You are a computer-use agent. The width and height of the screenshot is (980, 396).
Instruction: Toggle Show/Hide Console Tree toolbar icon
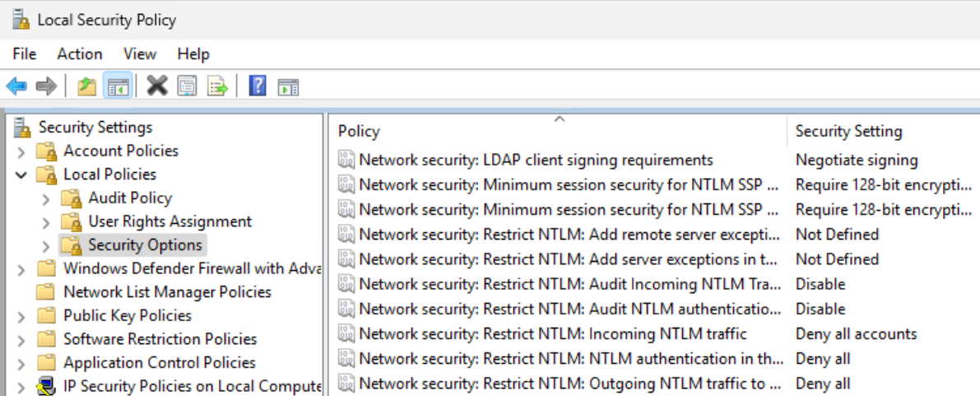tap(118, 86)
